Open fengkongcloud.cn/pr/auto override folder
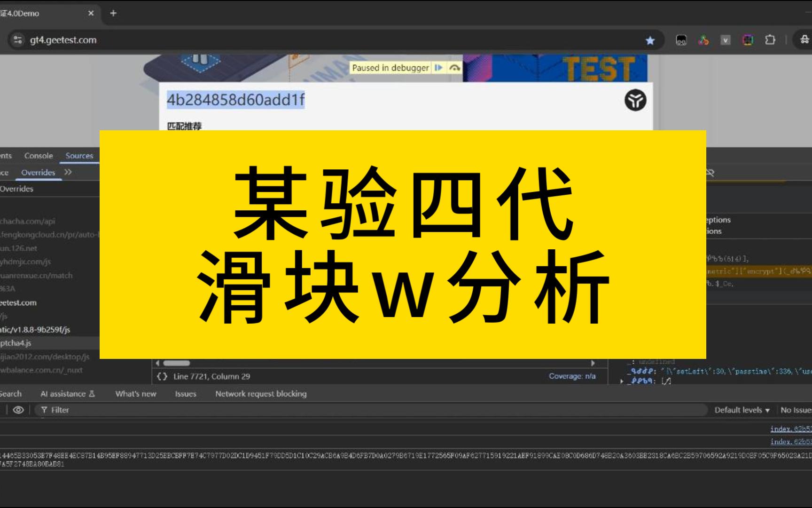The width and height of the screenshot is (812, 508). 50,234
